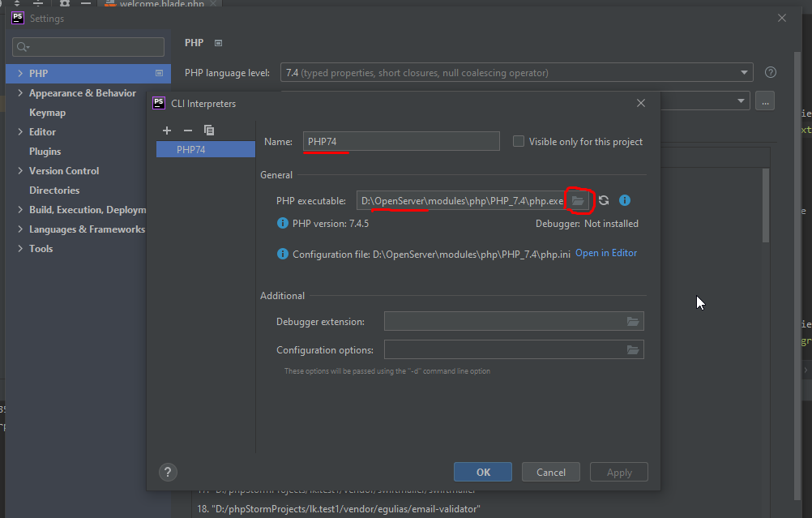
Task: Show phpinfo blue info icon
Action: (x=625, y=200)
